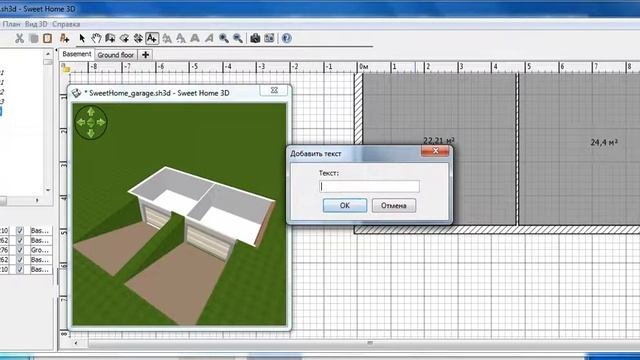Click the left arrow in 3D navigation pad
Viewport: 640px width, 360px height.
point(80,122)
